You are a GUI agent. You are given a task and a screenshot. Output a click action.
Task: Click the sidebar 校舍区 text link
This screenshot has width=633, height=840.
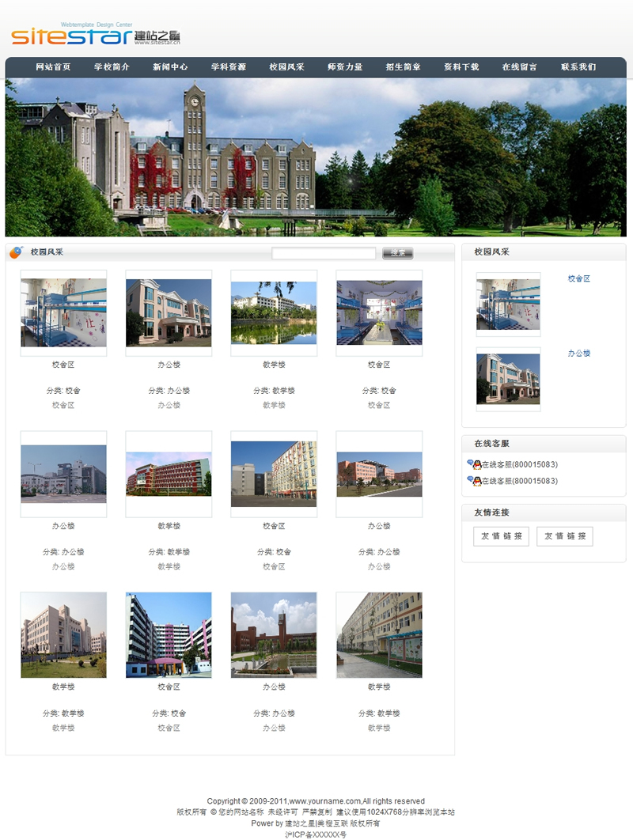coord(579,278)
